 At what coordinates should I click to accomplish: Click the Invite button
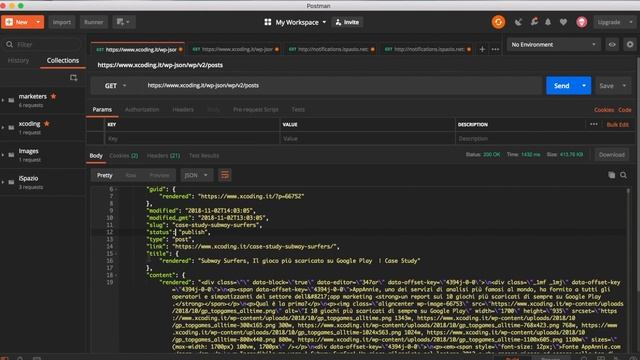347,22
